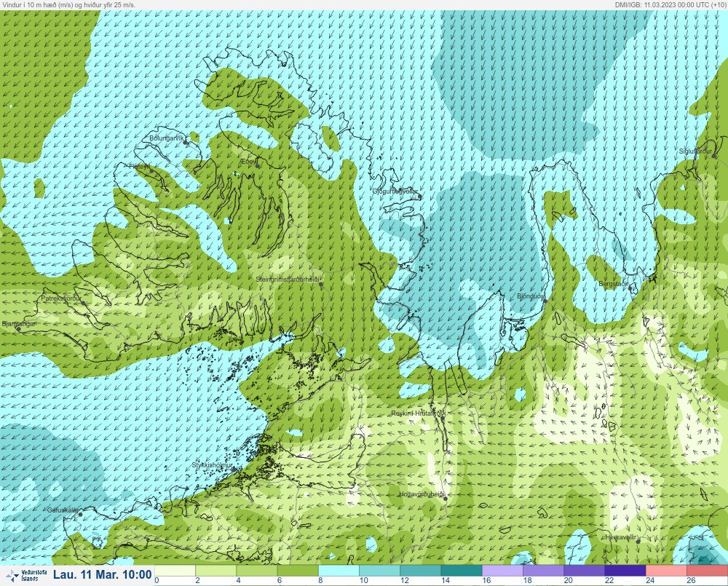Click the Æðey station label

coord(248,161)
